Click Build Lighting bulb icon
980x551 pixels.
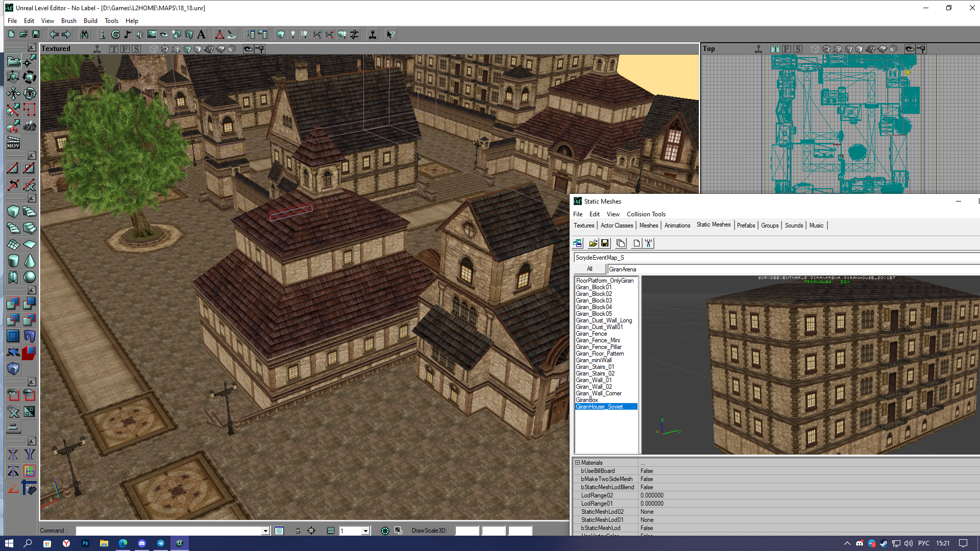pyautogui.click(x=292, y=35)
